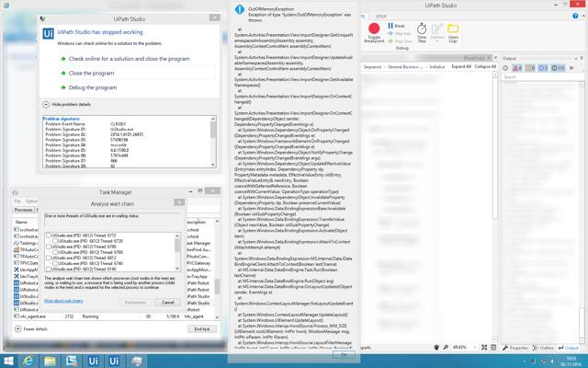Click the Windows Start button
588x368 pixels.
[7, 361]
